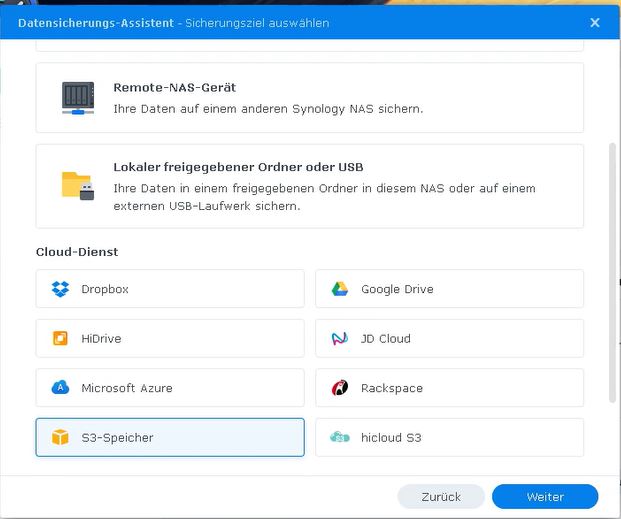
Task: Click the orange HiDrive icon
Action: 60,338
